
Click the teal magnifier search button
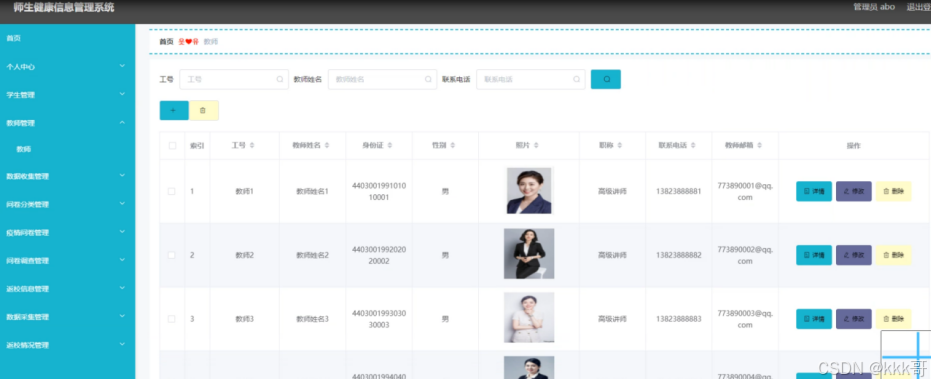(x=606, y=80)
